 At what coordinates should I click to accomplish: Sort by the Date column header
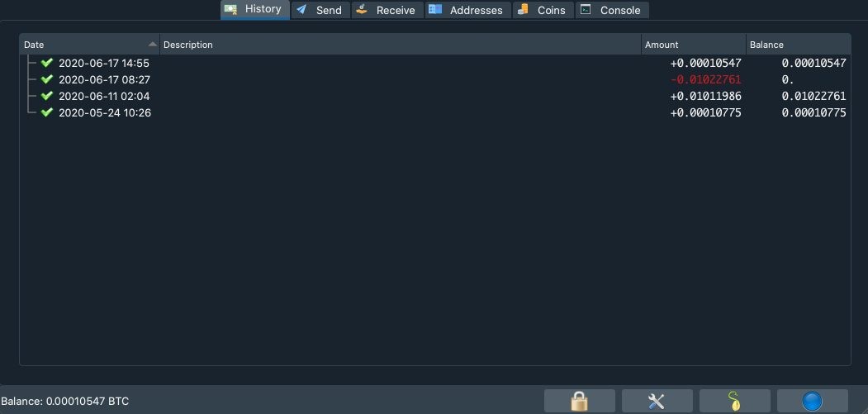(x=90, y=45)
